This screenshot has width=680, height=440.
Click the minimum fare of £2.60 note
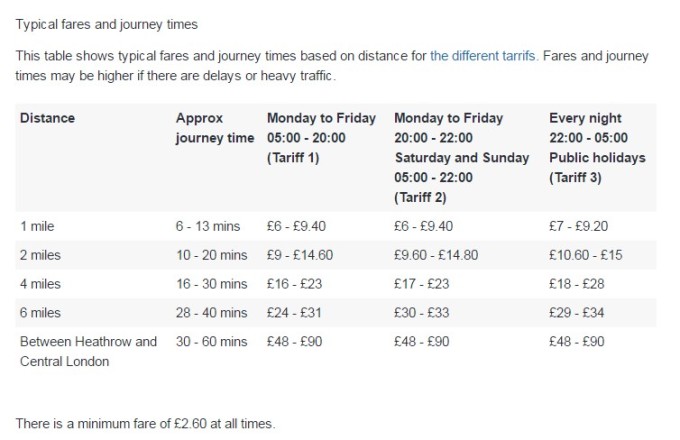(145, 424)
